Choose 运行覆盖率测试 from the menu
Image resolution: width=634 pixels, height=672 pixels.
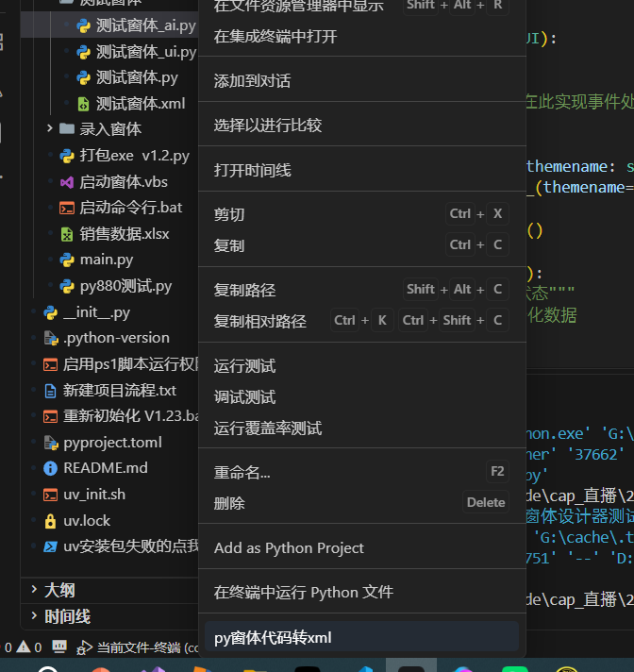click(362, 428)
